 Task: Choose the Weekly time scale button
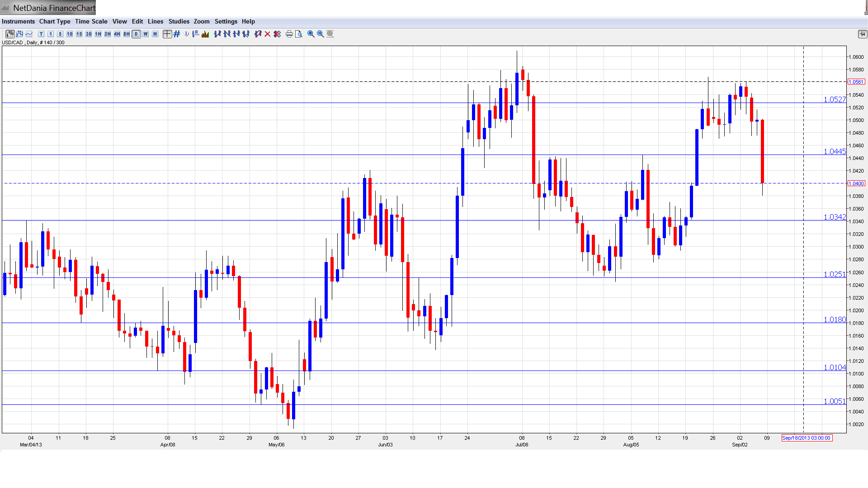[x=146, y=34]
